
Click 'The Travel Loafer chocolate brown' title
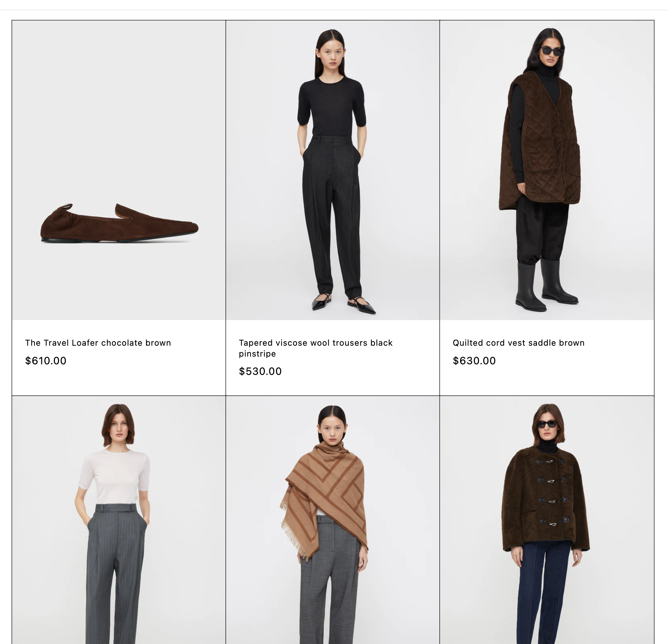point(98,343)
